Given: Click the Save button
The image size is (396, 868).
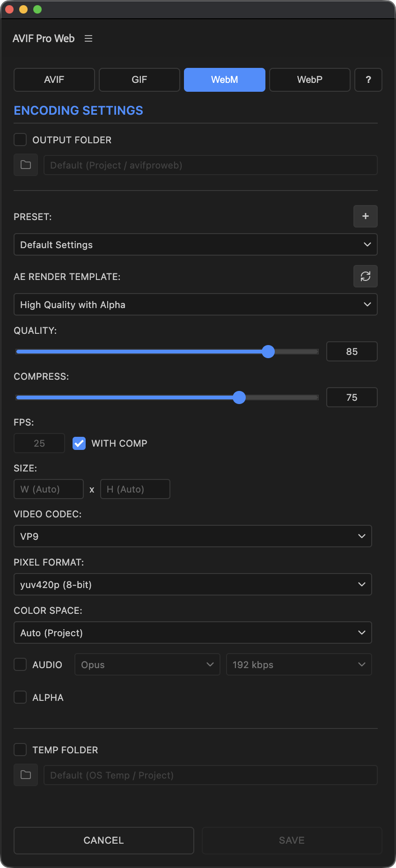Looking at the screenshot, I should [292, 840].
